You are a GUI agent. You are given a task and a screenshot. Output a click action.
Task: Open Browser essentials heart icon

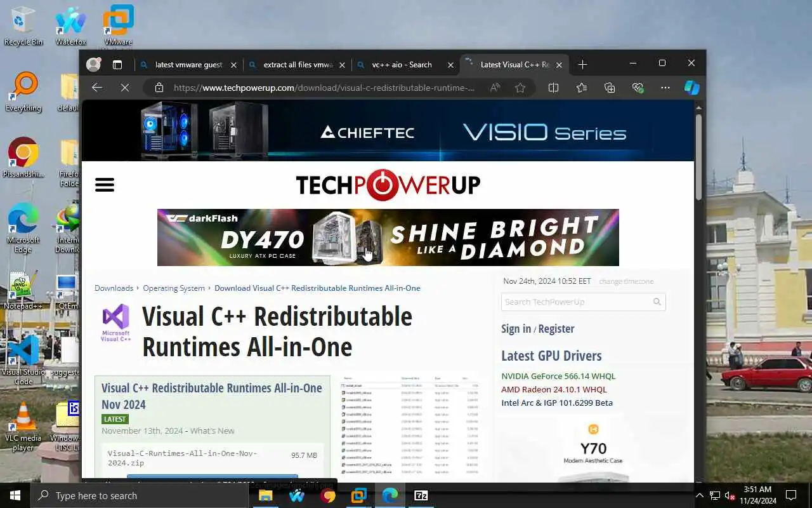click(638, 88)
